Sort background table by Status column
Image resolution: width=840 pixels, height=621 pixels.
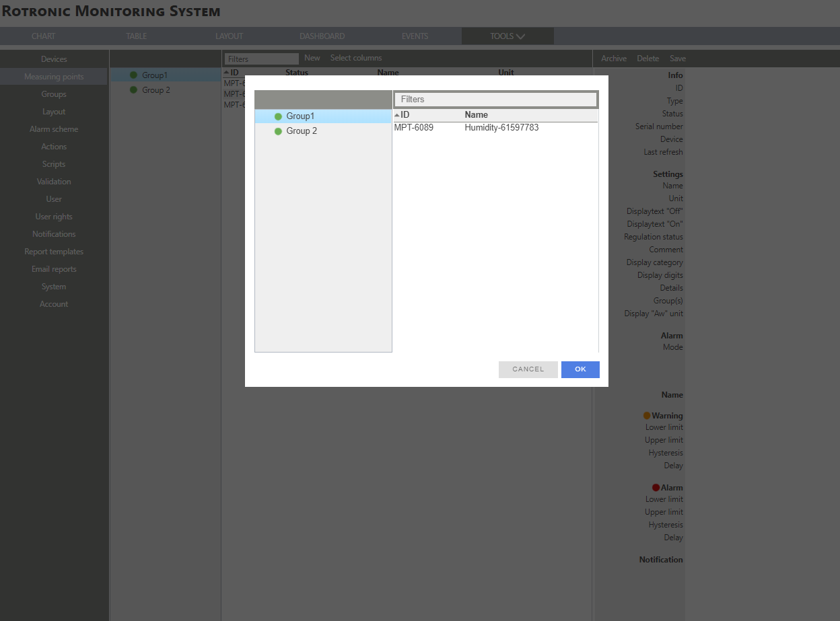[297, 72]
